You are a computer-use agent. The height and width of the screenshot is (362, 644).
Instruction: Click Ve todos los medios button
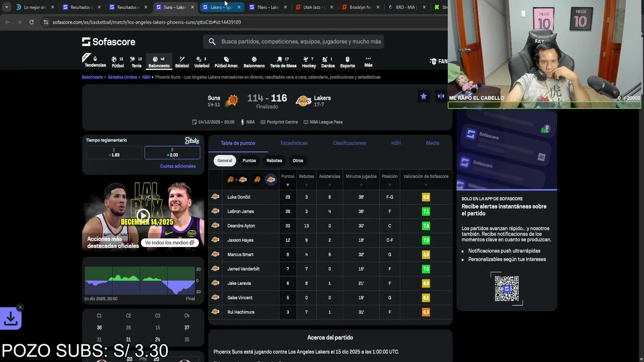(x=170, y=243)
